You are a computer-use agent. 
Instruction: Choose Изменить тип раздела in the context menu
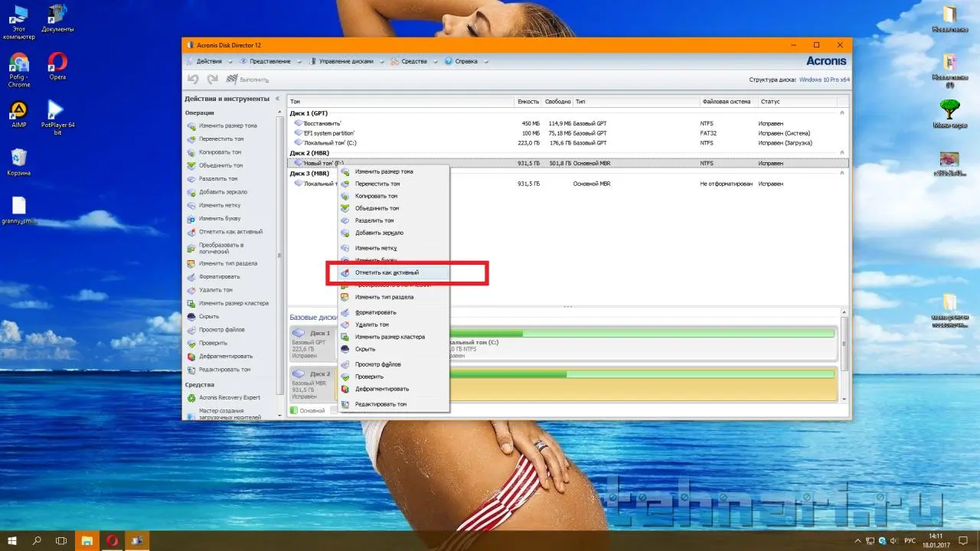[394, 297]
